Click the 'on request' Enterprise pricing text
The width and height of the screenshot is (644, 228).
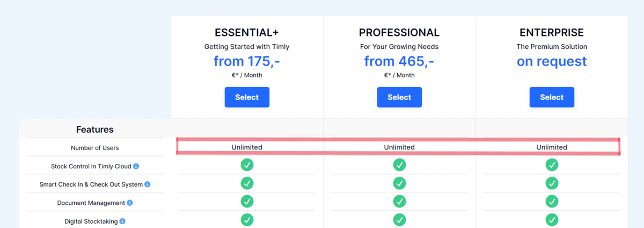[552, 61]
